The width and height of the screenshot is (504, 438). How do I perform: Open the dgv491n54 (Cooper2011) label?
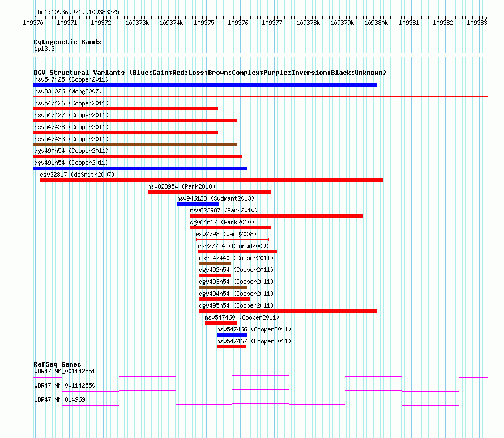[x=71, y=163]
